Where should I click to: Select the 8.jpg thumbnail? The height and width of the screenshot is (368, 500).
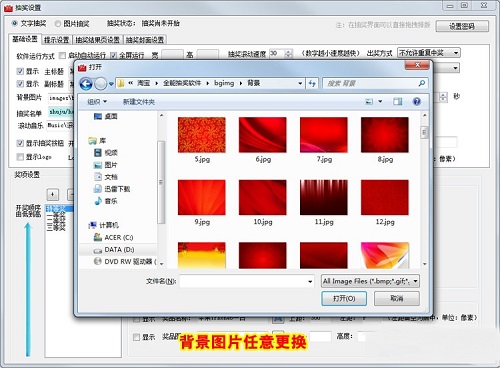pyautogui.click(x=385, y=135)
